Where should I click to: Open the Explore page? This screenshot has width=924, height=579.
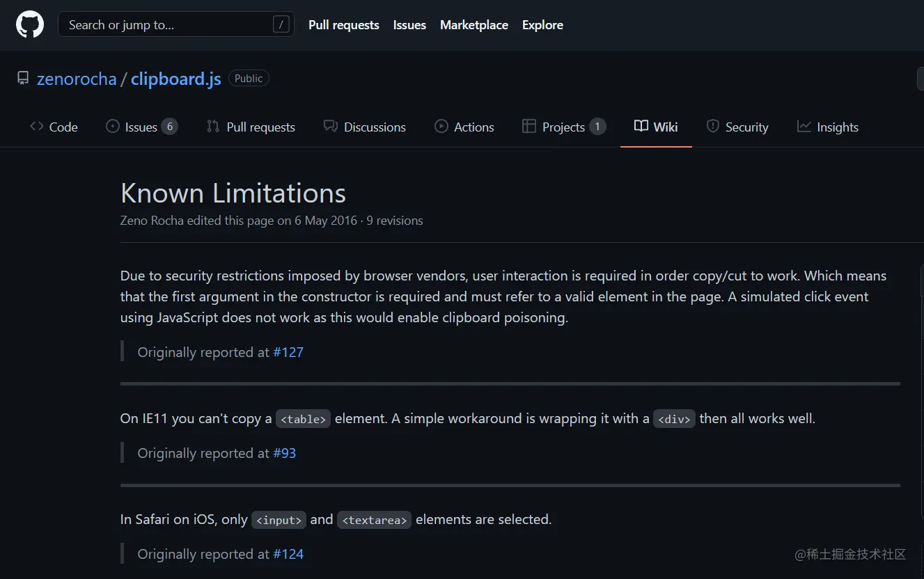tap(542, 25)
